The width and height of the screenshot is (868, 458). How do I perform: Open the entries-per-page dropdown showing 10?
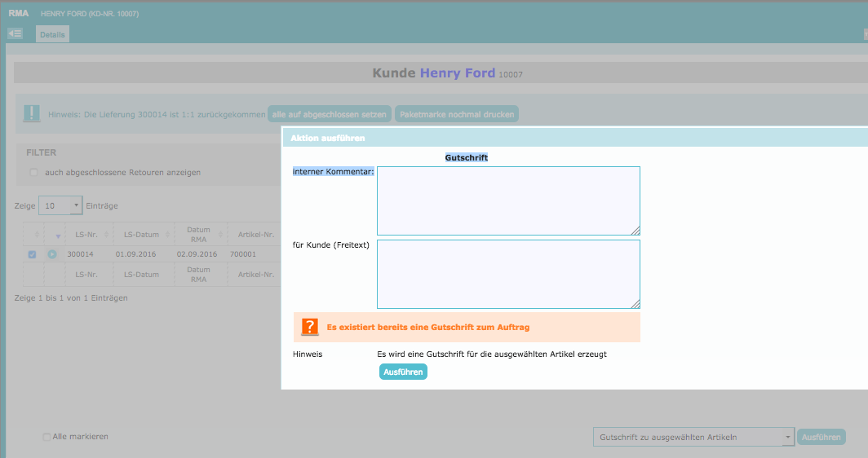[x=60, y=206]
